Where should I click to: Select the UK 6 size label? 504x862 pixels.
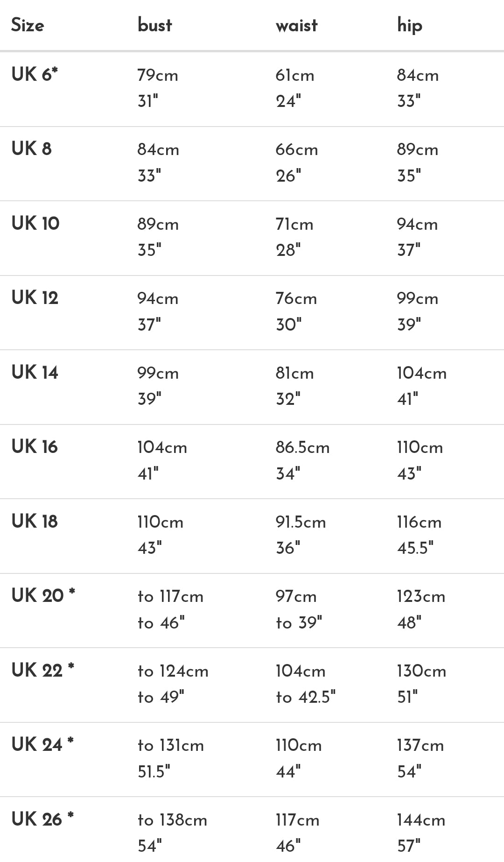pyautogui.click(x=35, y=75)
